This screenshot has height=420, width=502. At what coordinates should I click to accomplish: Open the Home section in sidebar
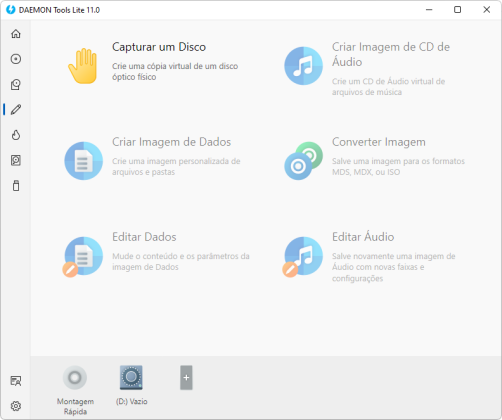16,34
